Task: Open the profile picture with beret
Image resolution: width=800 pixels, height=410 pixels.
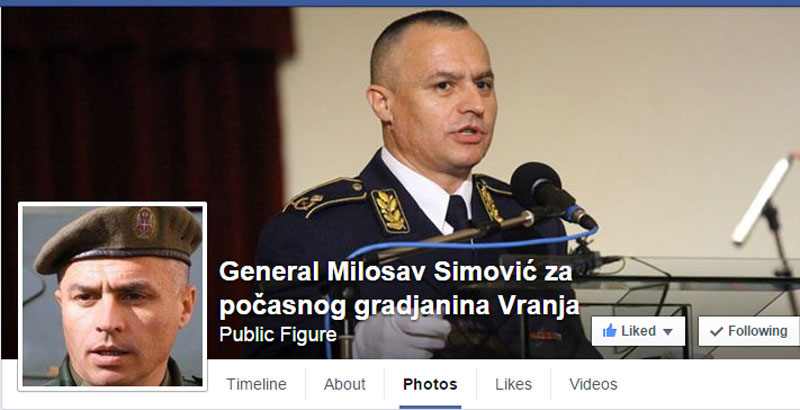Action: pos(112,296)
